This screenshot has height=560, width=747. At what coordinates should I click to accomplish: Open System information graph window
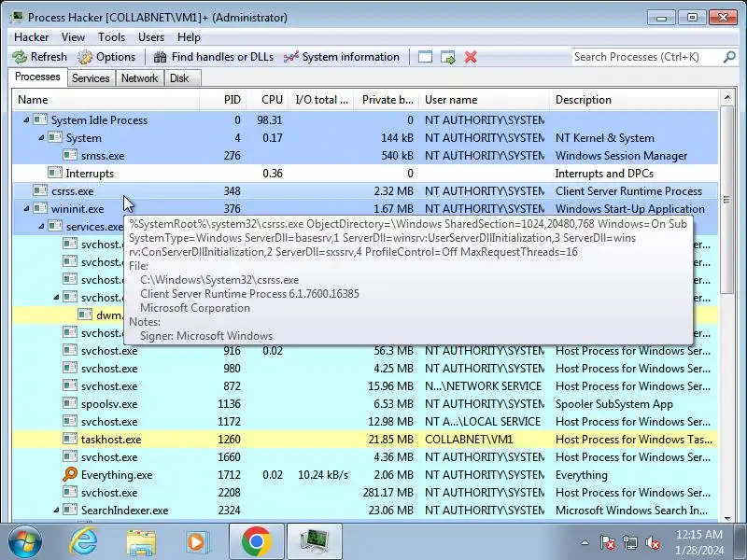tap(342, 57)
